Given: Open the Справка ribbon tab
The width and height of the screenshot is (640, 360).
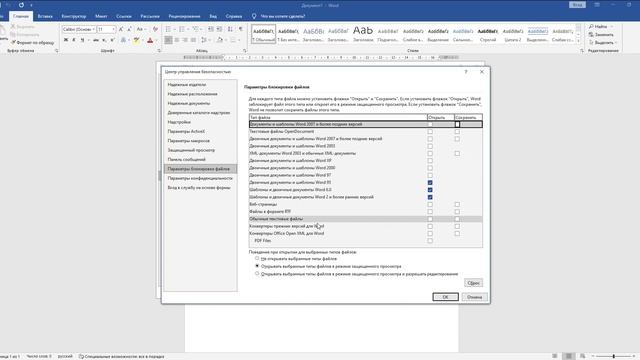Looking at the screenshot, I should pyautogui.click(x=234, y=16).
